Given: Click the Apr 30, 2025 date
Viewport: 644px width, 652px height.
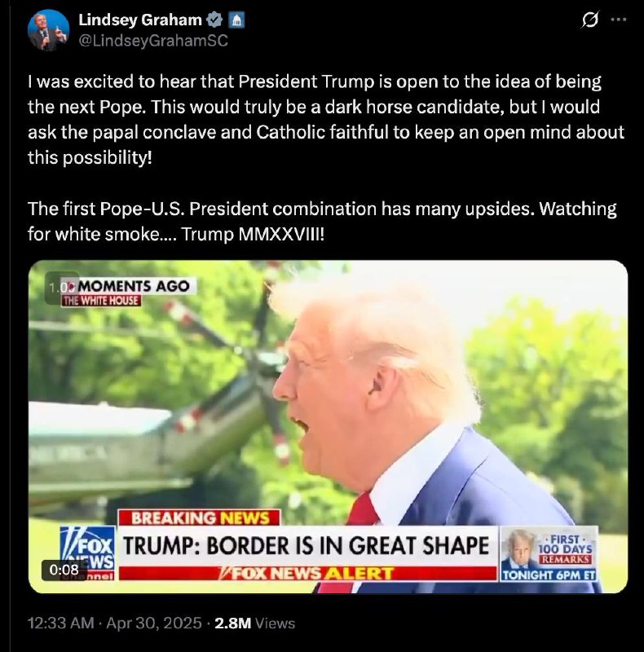Looking at the screenshot, I should (154, 623).
